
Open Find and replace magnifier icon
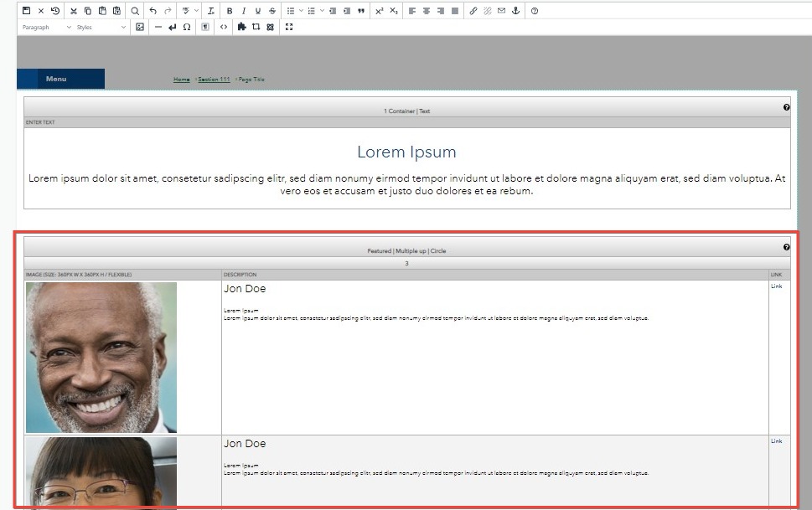[x=135, y=10]
